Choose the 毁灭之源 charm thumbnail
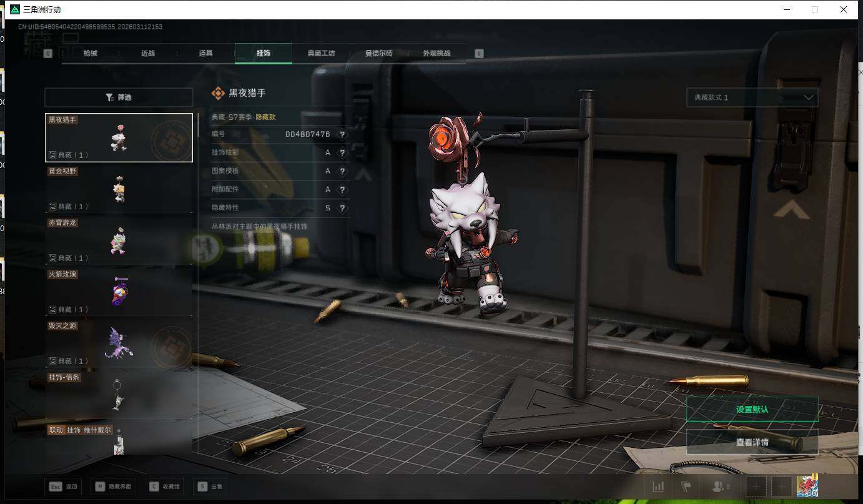863x504 pixels. tap(119, 343)
